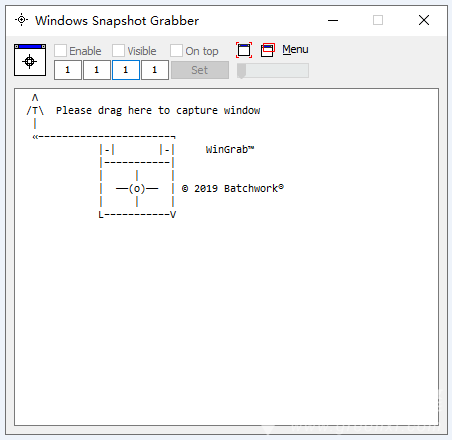This screenshot has height=440, width=452.
Task: Click the 'Please drag here to capture window' text
Action: click(158, 110)
